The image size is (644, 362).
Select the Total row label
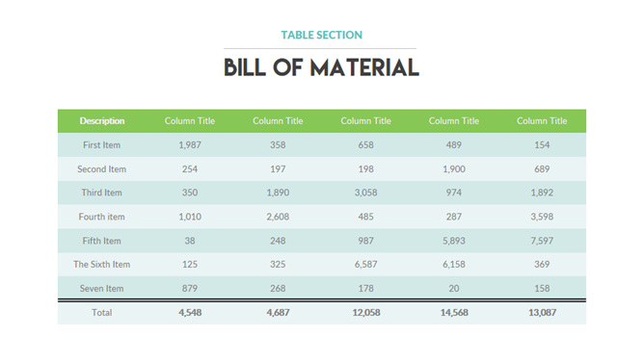pos(102,313)
